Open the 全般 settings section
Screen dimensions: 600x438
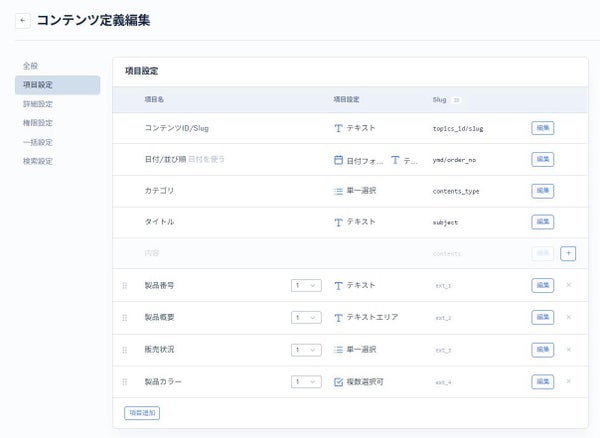[30, 66]
